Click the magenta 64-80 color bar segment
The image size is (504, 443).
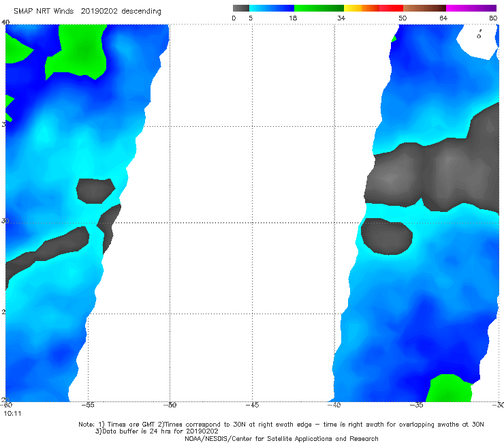[471, 8]
